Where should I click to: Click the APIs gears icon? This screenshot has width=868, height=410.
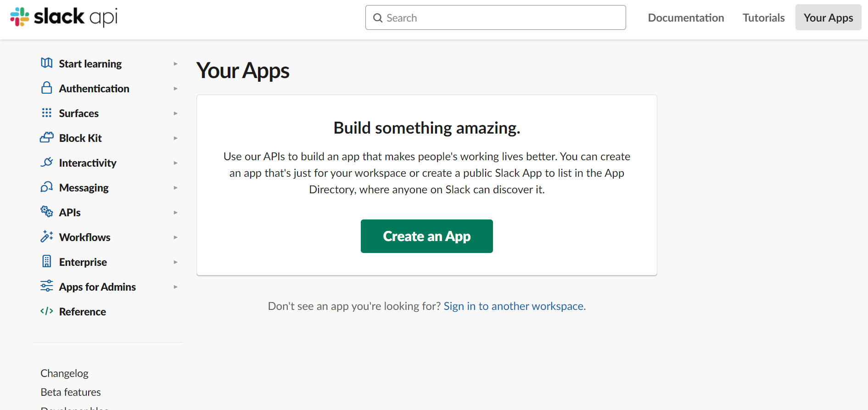point(47,212)
